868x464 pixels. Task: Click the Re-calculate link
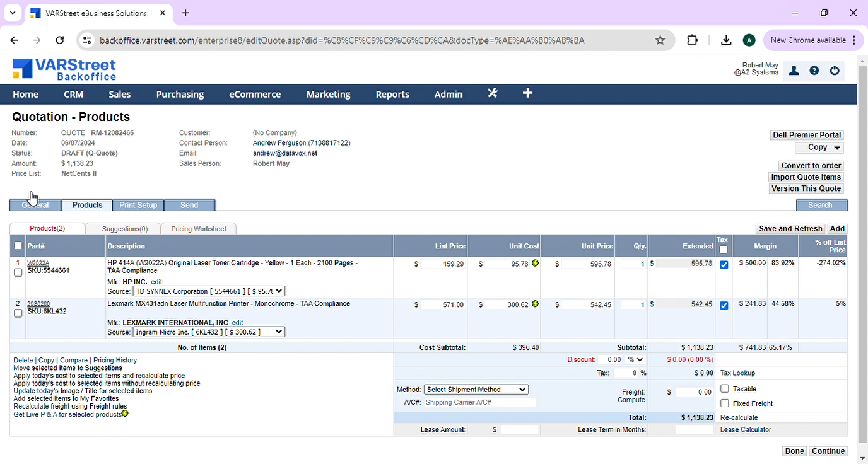(x=739, y=417)
